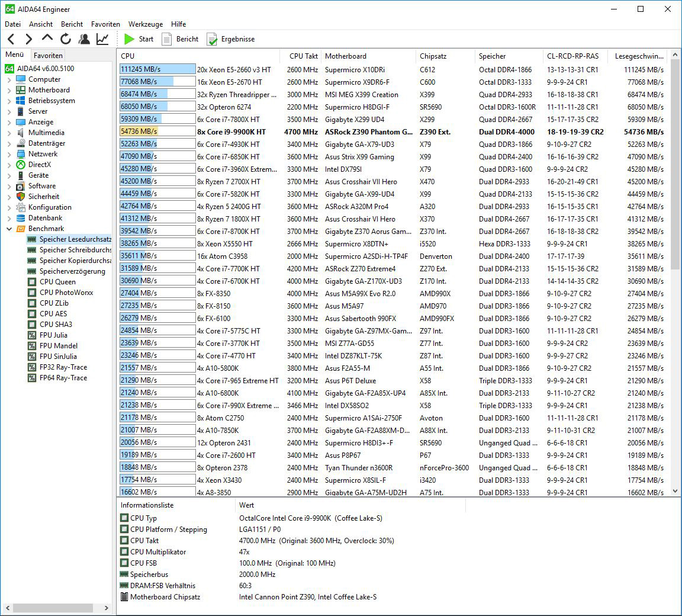This screenshot has height=616, width=682.
Task: Switch to the Favoriten sidebar tab
Action: [x=49, y=56]
